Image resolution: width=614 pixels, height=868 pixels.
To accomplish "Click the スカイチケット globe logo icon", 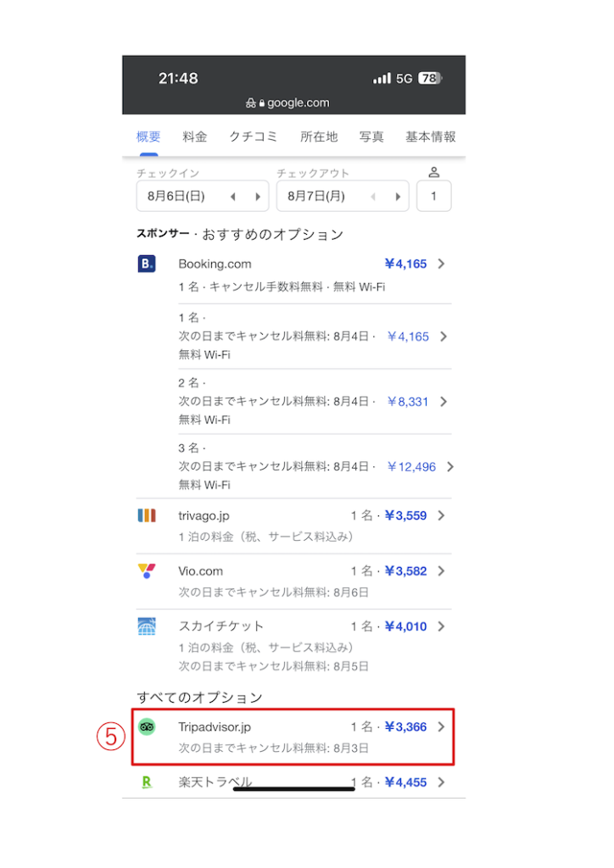I will coord(147,626).
